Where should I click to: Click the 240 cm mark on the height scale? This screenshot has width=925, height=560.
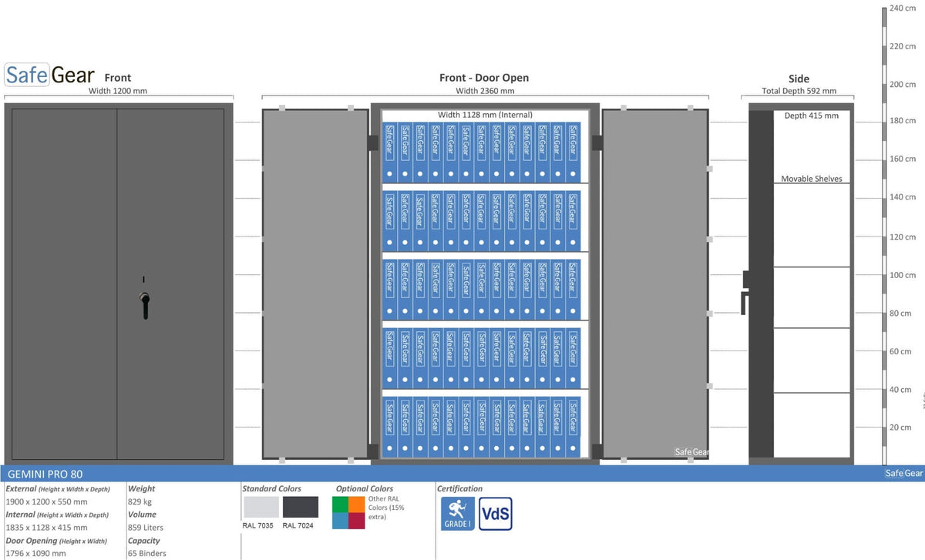[x=903, y=8]
